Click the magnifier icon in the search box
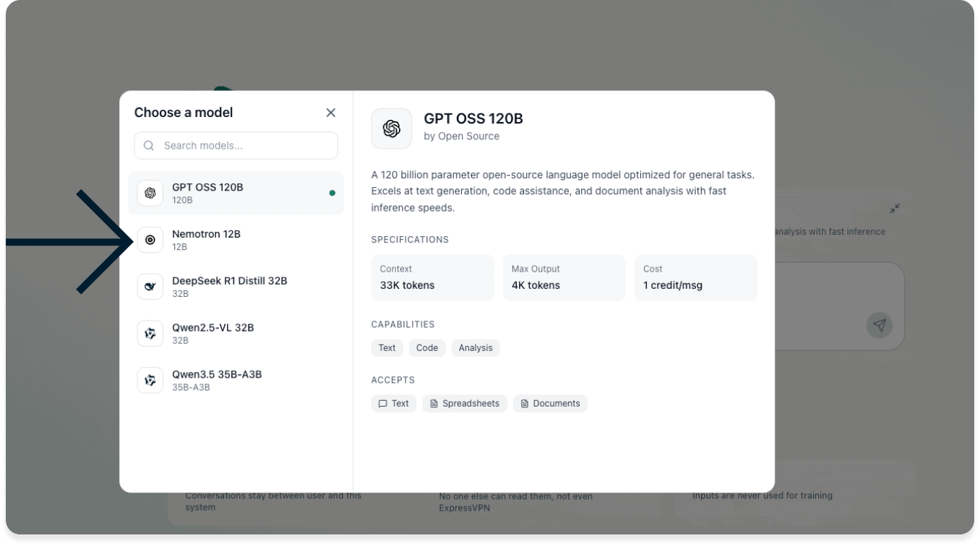 (149, 146)
